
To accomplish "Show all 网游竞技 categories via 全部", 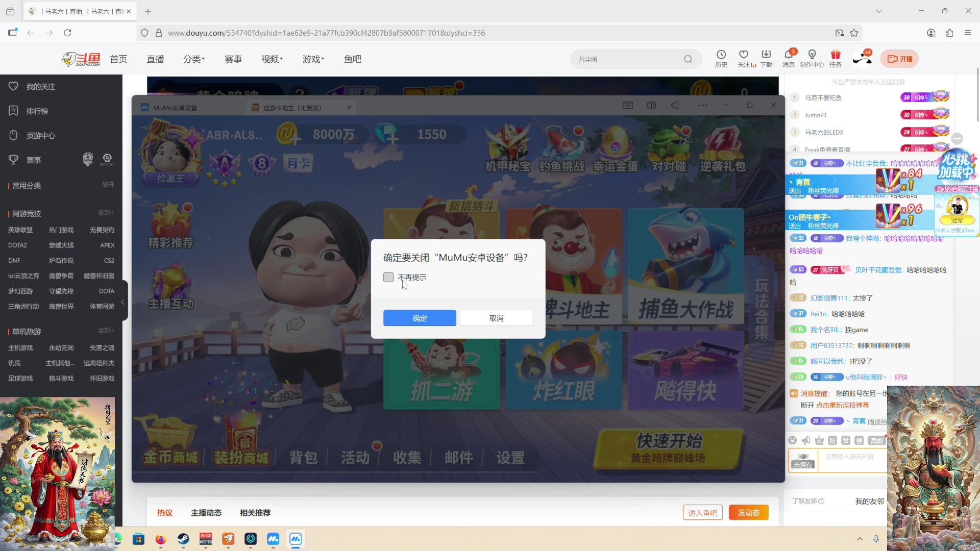I will 106,213.
